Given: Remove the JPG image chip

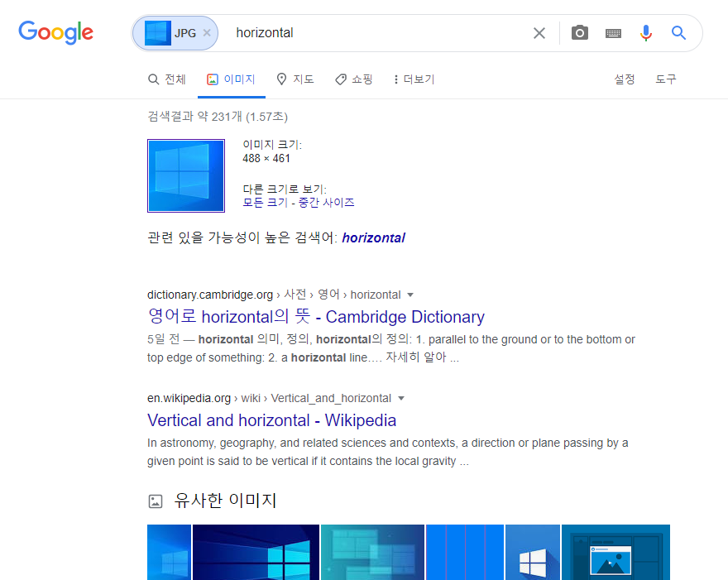Looking at the screenshot, I should [x=207, y=33].
